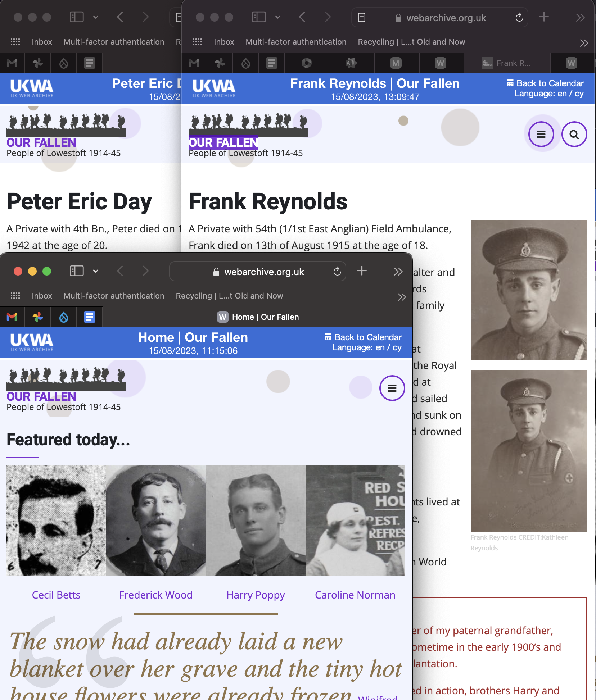The height and width of the screenshot is (700, 596).
Task: Click the Harry Poppy portrait thumbnail
Action: (x=256, y=521)
